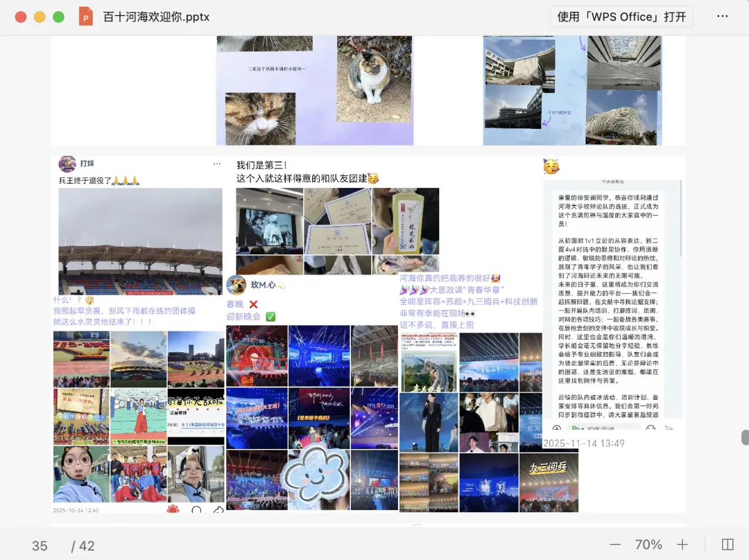Click the 打烊 user avatar
The height and width of the screenshot is (560, 749).
[67, 164]
